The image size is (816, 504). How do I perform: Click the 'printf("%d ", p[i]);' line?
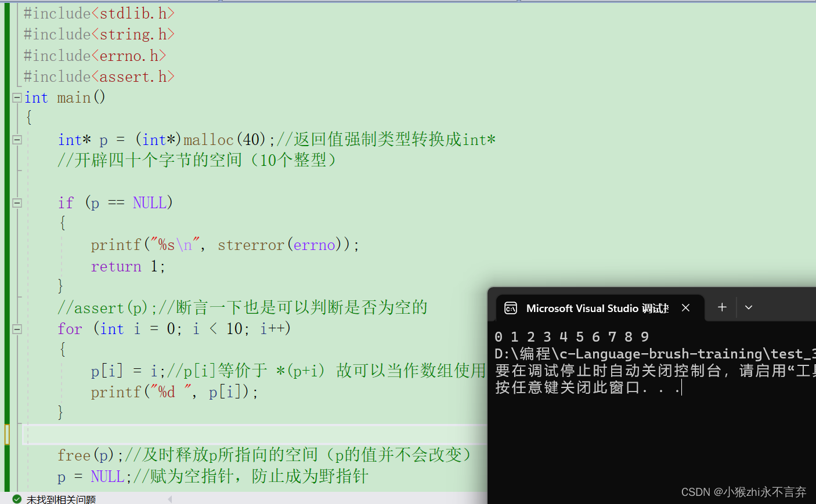pos(174,392)
